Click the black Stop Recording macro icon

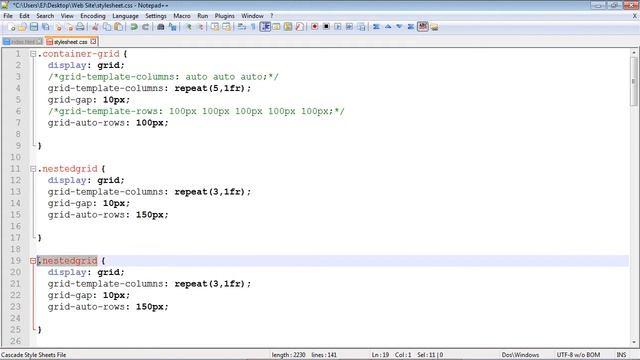(326, 27)
